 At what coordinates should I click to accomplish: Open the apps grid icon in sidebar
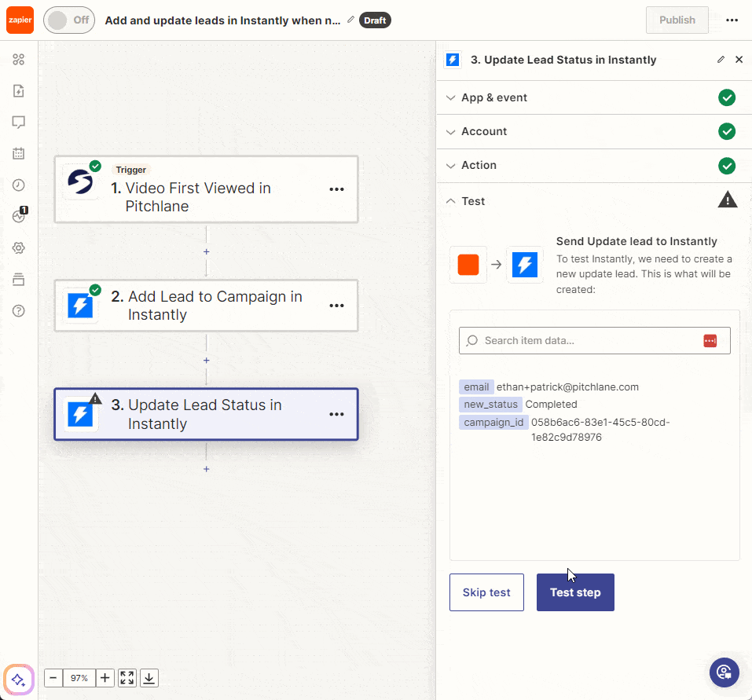(18, 60)
